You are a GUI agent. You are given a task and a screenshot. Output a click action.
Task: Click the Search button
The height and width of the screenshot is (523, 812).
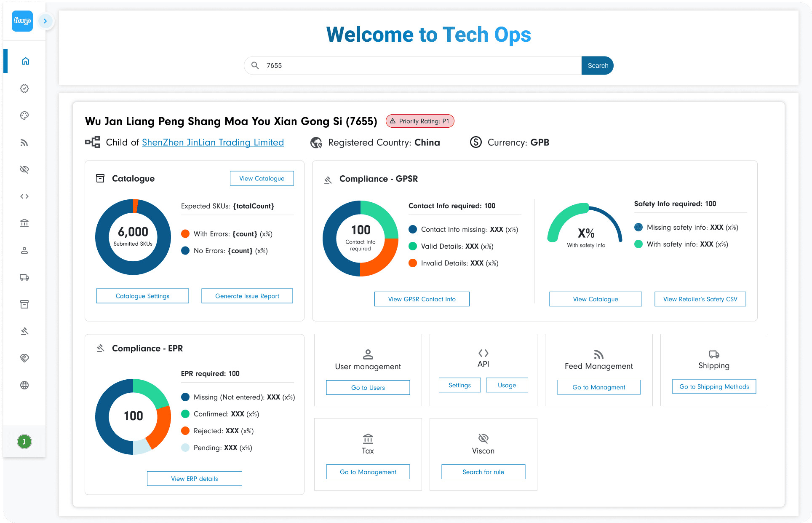[597, 66]
